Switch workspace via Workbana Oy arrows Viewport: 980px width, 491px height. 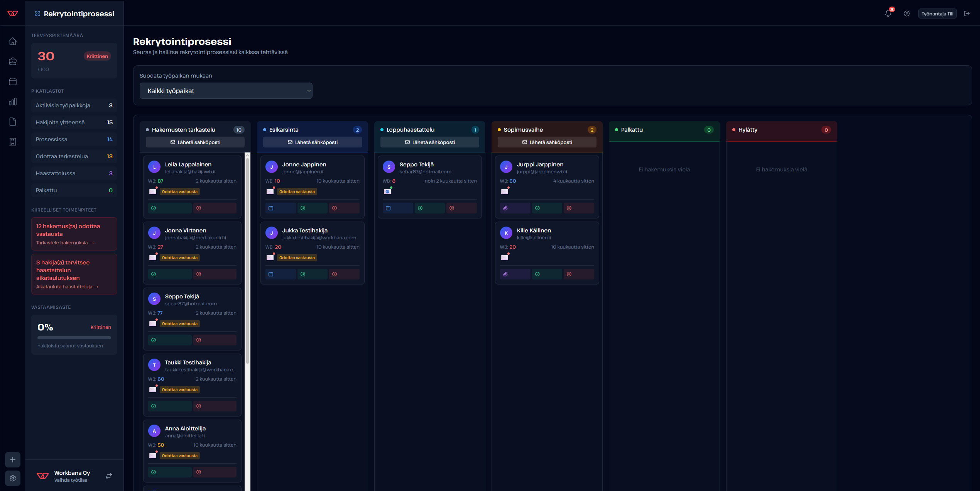pos(109,476)
